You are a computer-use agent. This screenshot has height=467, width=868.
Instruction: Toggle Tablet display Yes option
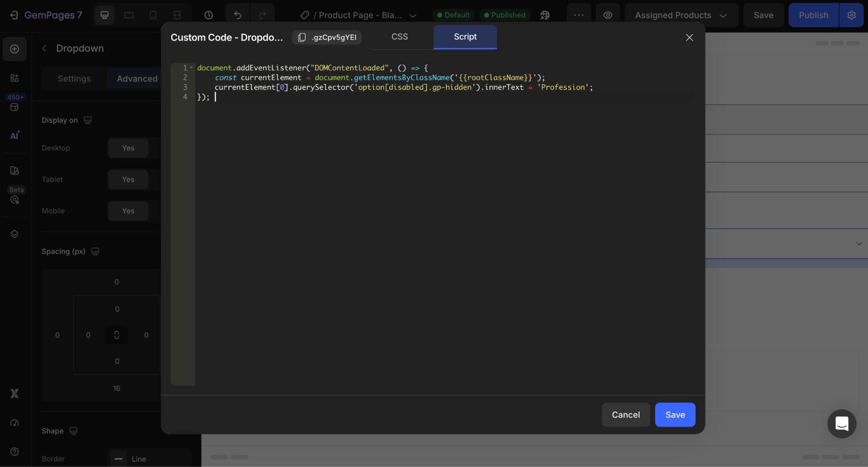[x=128, y=180]
